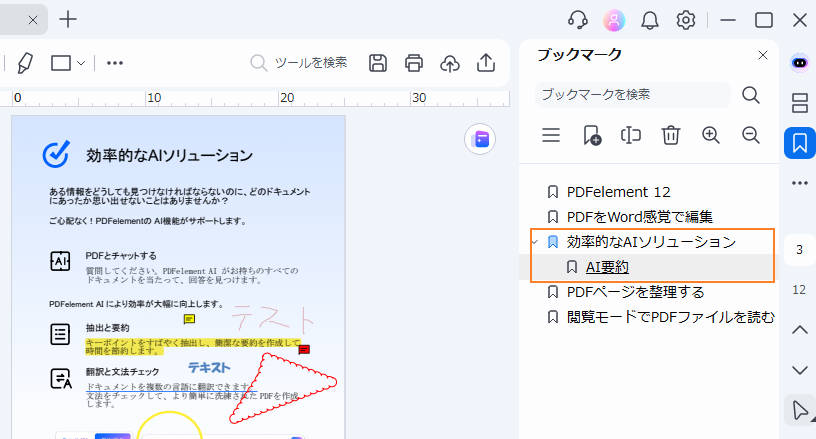Click the red sticky note comment on page

[x=304, y=349]
